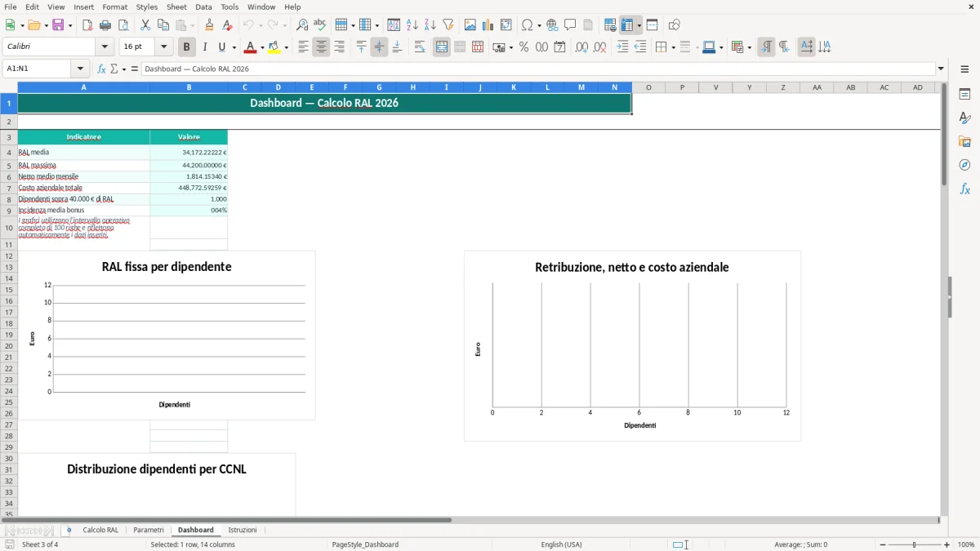
Task: Open the Function Wizard
Action: pos(101,69)
